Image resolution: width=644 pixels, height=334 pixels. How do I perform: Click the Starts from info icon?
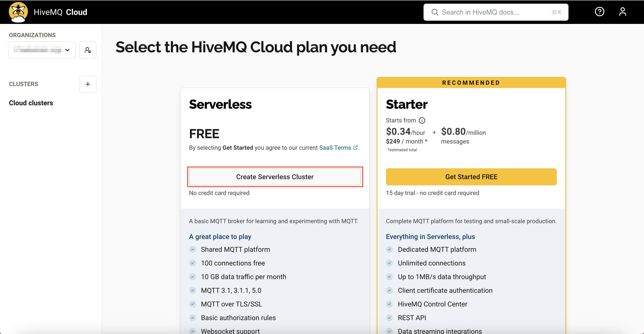click(422, 120)
